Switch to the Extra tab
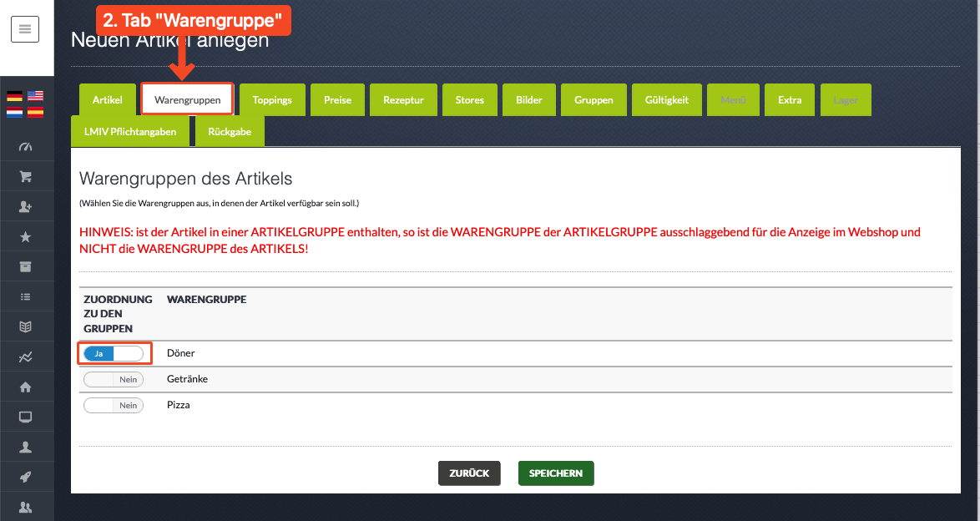Viewport: 980px width, 521px height. (x=790, y=100)
